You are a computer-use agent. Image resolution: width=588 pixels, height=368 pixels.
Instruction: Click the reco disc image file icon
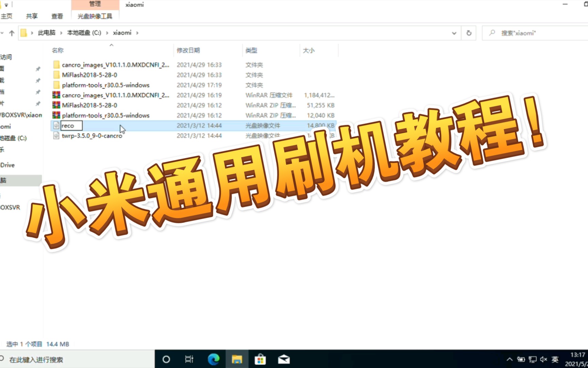tap(56, 125)
